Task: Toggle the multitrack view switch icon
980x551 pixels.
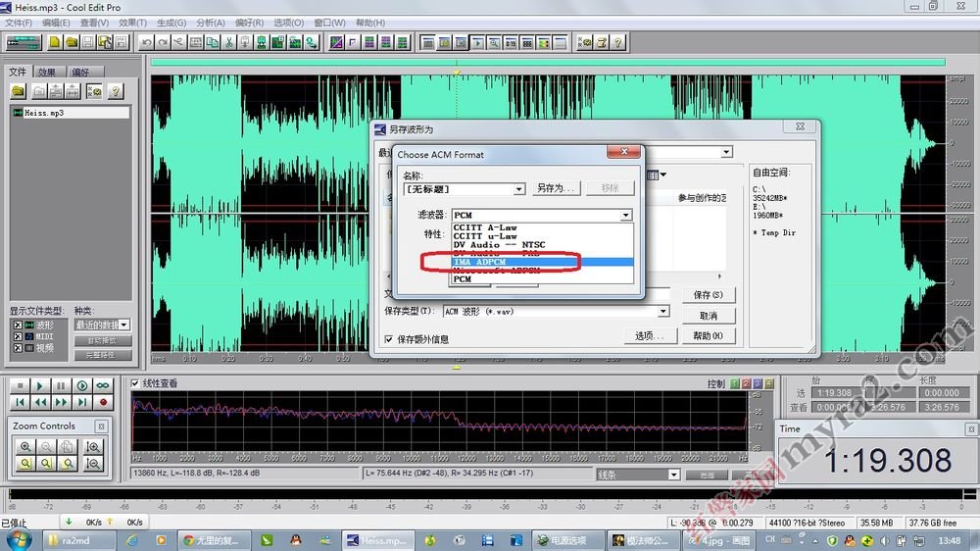Action: 24,42
